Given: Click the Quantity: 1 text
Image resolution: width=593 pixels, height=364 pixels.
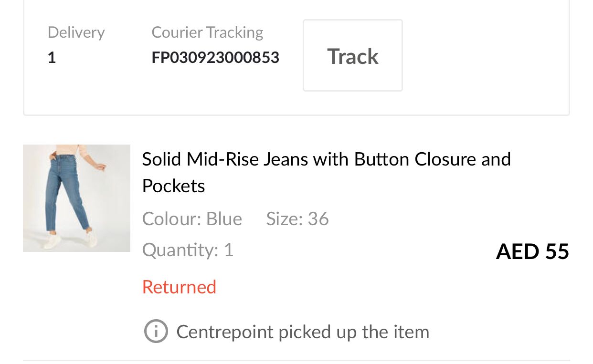Looking at the screenshot, I should (x=188, y=250).
